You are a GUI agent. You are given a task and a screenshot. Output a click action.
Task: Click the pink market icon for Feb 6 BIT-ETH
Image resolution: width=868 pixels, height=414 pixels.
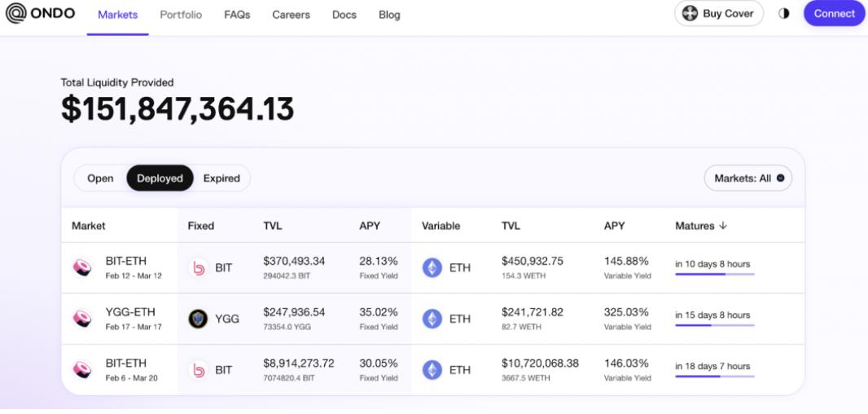[83, 369]
